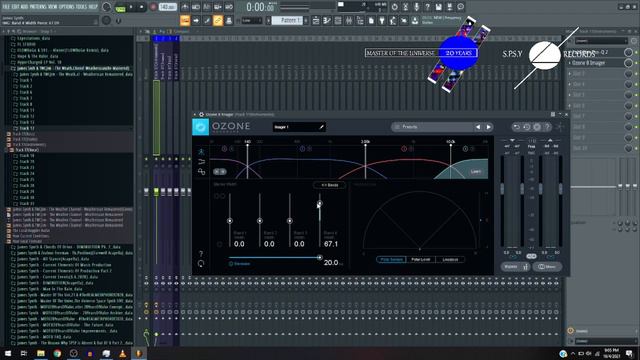The image size is (640, 360).
Task: Click the Band 2 width slider handle
Action: 260,221
